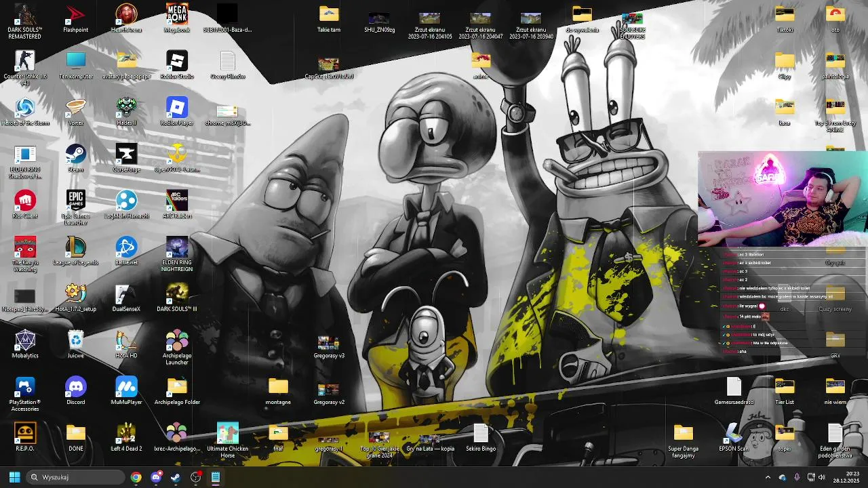Open HotA_1.7.2_setup installer icon
Image resolution: width=868 pixels, height=488 pixels.
coord(75,298)
